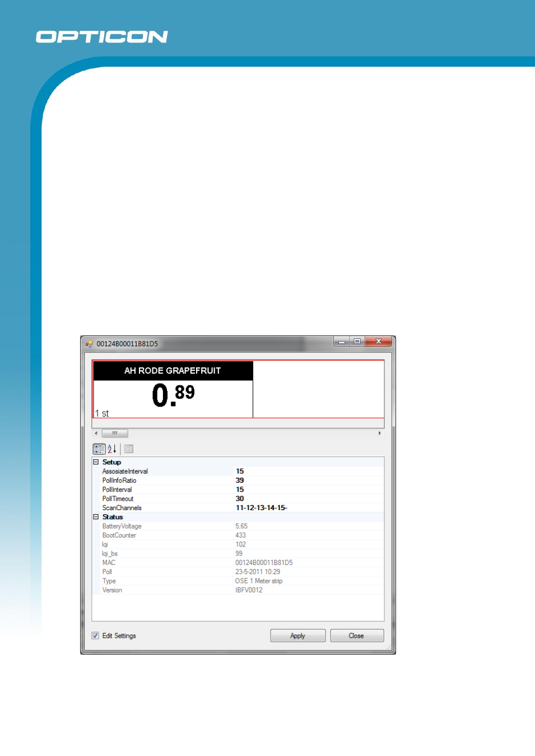Click the Version value IBFV0012

pos(249,590)
